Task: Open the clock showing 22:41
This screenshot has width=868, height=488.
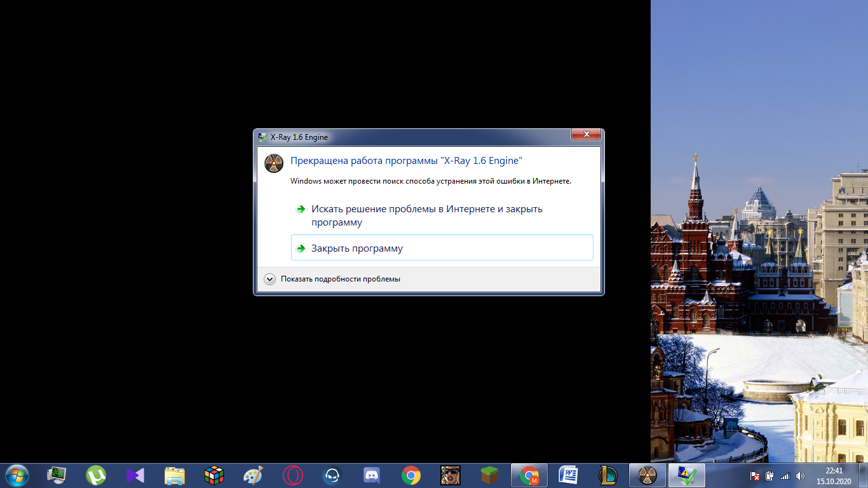Action: click(834, 475)
